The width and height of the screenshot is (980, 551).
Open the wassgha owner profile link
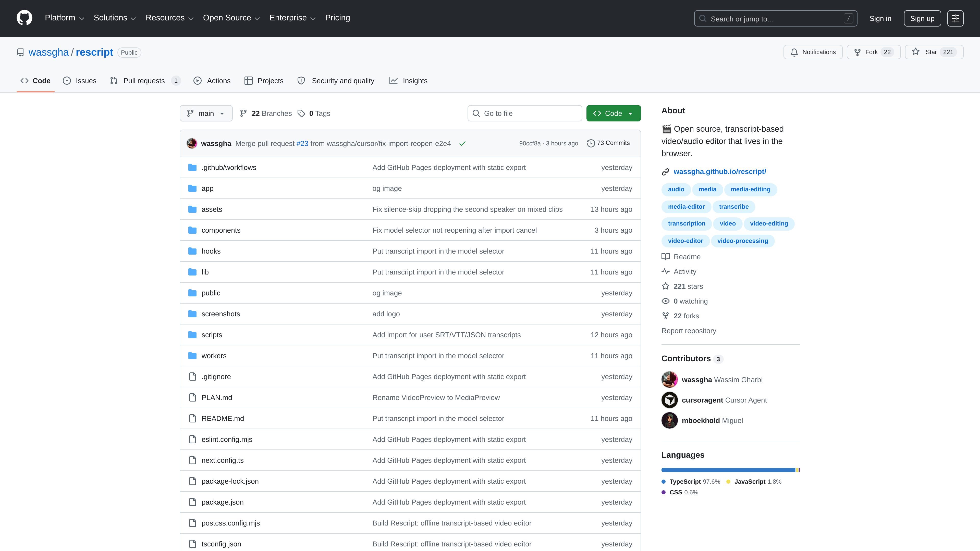(49, 53)
